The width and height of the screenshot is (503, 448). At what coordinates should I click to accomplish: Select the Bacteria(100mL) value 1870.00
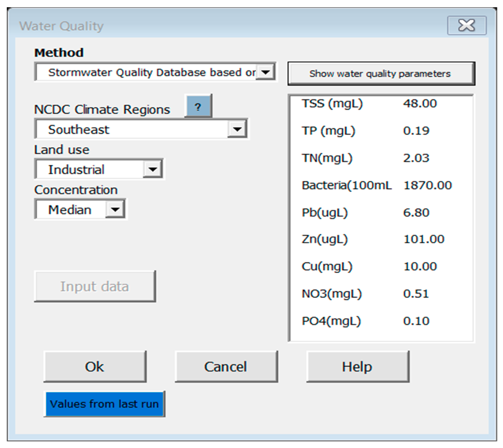428,185
